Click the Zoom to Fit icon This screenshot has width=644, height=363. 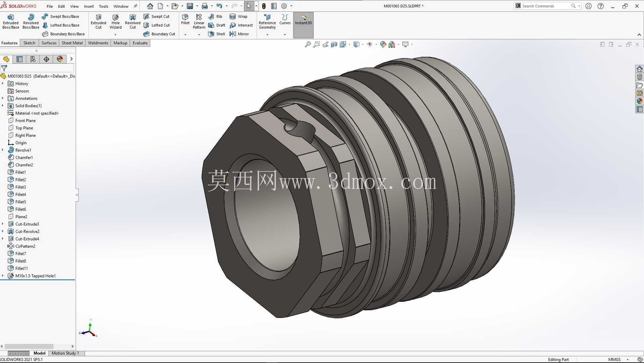pyautogui.click(x=308, y=44)
